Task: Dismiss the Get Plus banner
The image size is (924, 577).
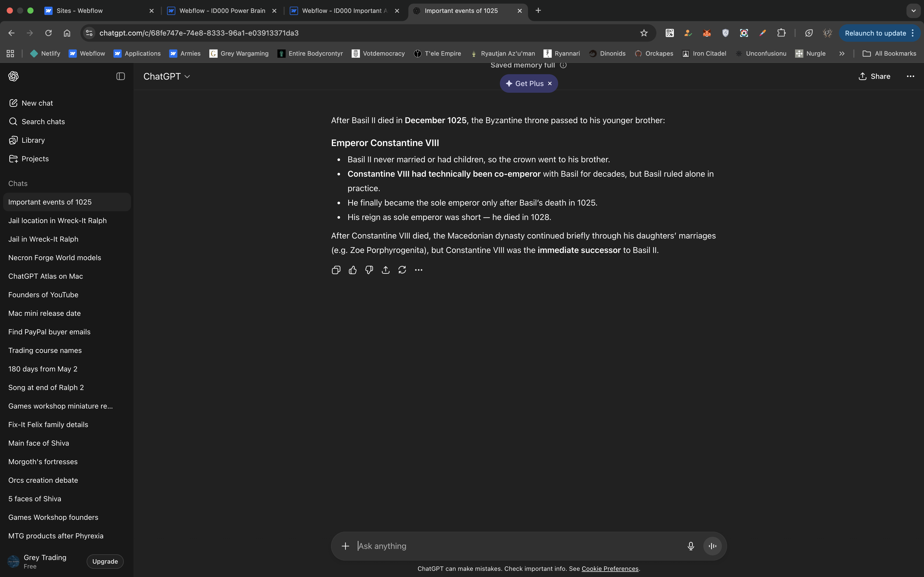Action: tap(550, 83)
